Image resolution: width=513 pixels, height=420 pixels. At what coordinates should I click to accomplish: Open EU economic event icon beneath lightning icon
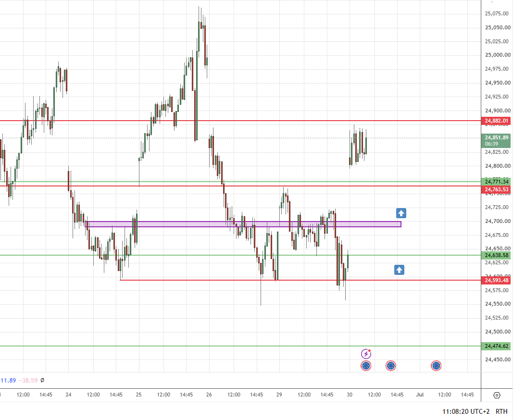coord(366,366)
